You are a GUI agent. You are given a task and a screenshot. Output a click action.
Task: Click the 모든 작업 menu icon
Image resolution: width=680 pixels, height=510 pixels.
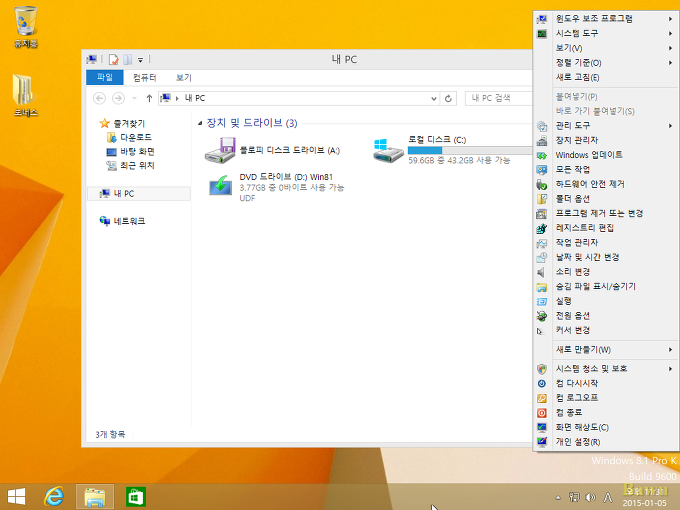[542, 170]
